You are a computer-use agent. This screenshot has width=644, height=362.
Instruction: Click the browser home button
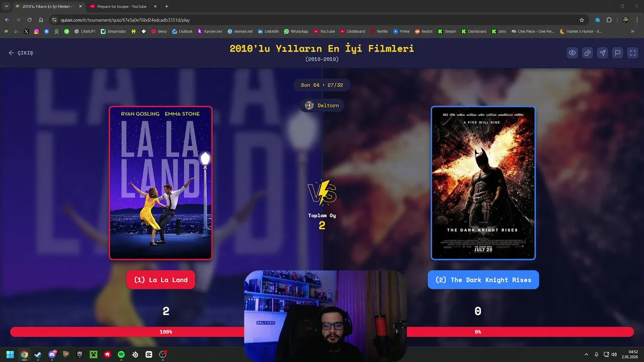pyautogui.click(x=41, y=20)
